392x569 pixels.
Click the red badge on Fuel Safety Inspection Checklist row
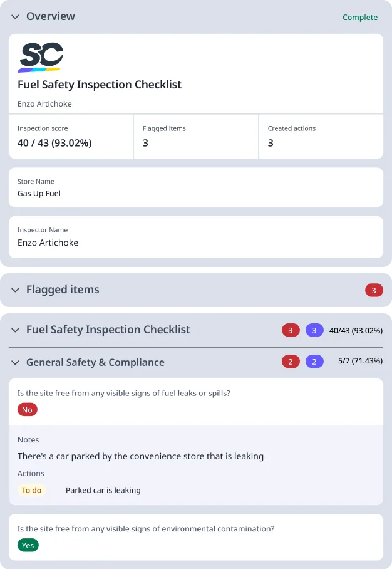pos(289,330)
